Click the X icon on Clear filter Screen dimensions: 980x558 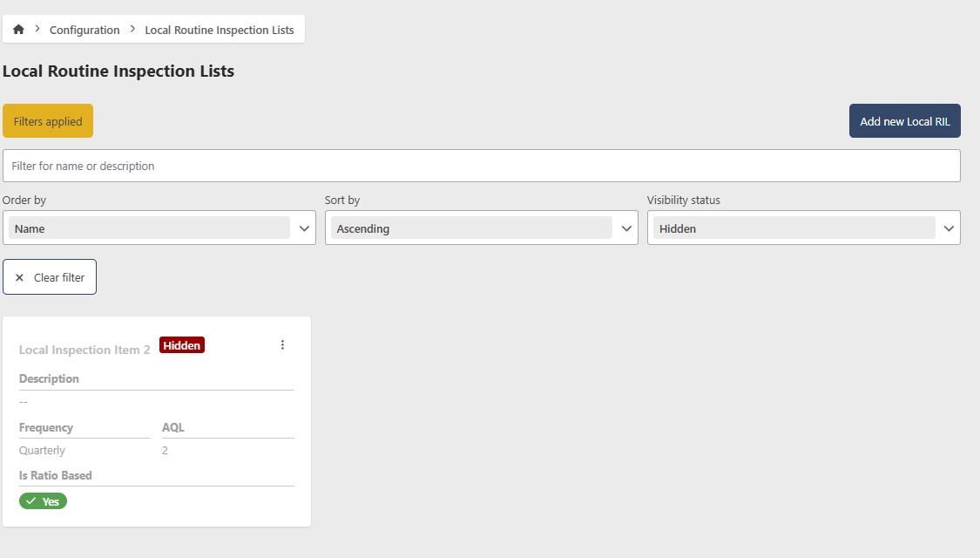(19, 276)
